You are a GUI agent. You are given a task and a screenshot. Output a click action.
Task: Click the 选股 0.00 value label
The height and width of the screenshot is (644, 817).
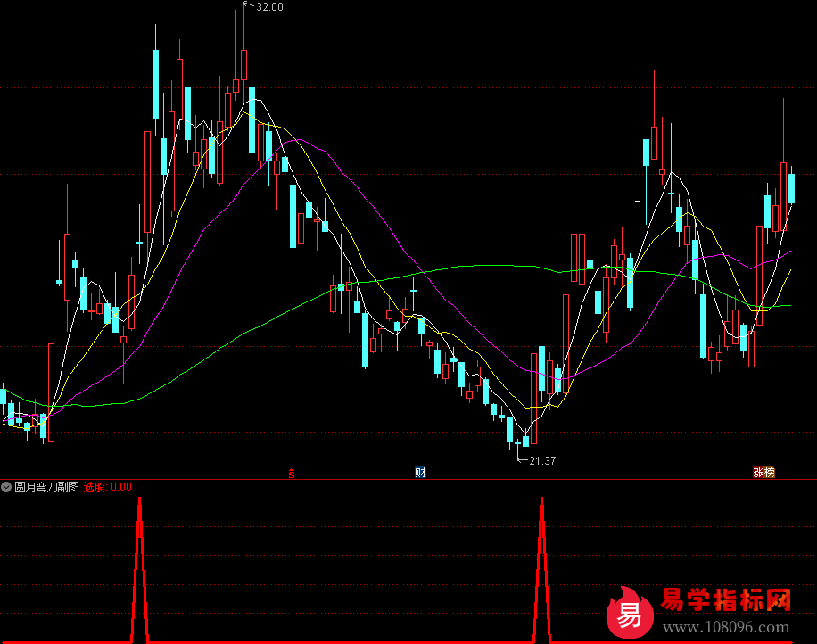click(107, 487)
